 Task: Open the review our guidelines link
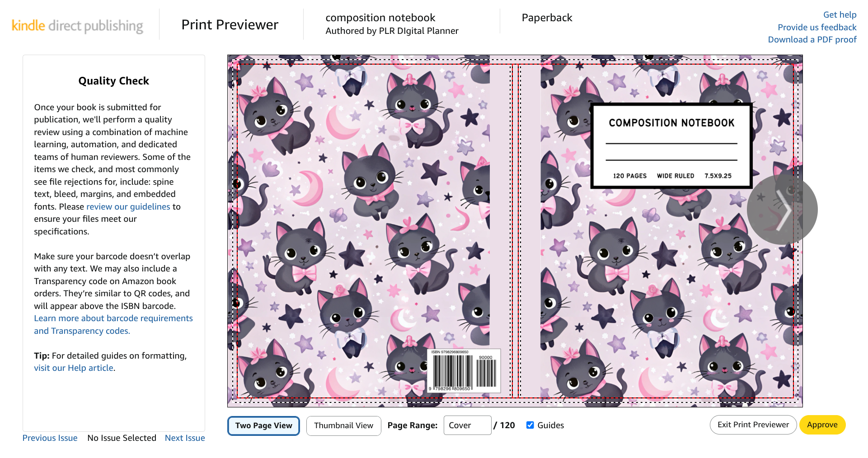[128, 206]
